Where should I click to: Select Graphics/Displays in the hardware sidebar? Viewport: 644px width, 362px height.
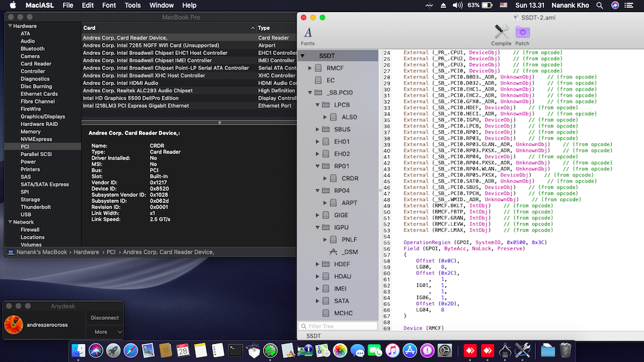pyautogui.click(x=43, y=116)
